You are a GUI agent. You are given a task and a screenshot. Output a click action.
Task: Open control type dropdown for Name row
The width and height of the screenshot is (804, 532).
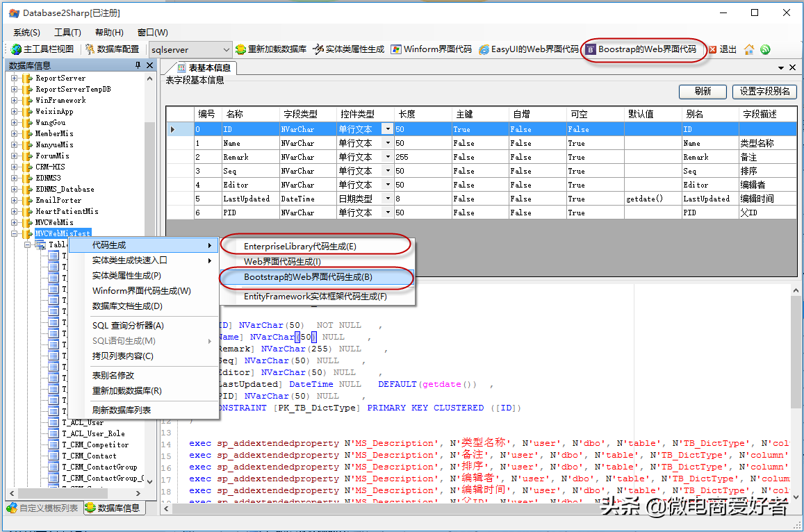tap(388, 143)
